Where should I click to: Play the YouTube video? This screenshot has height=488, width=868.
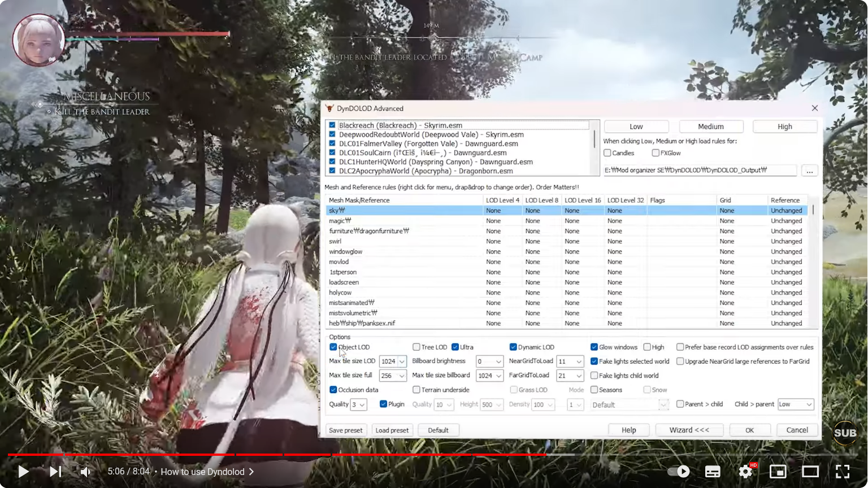[23, 472]
